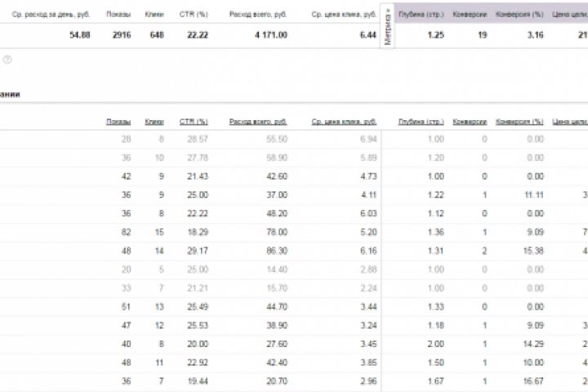This screenshot has height=392, width=588.
Task: Click the question mark help icon
Action: tap(7, 60)
